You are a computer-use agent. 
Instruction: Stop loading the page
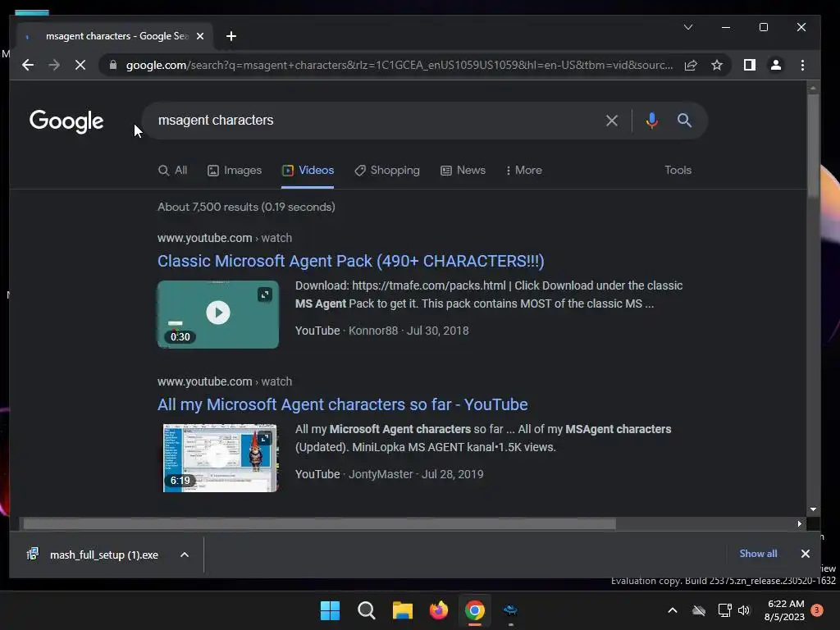point(80,66)
